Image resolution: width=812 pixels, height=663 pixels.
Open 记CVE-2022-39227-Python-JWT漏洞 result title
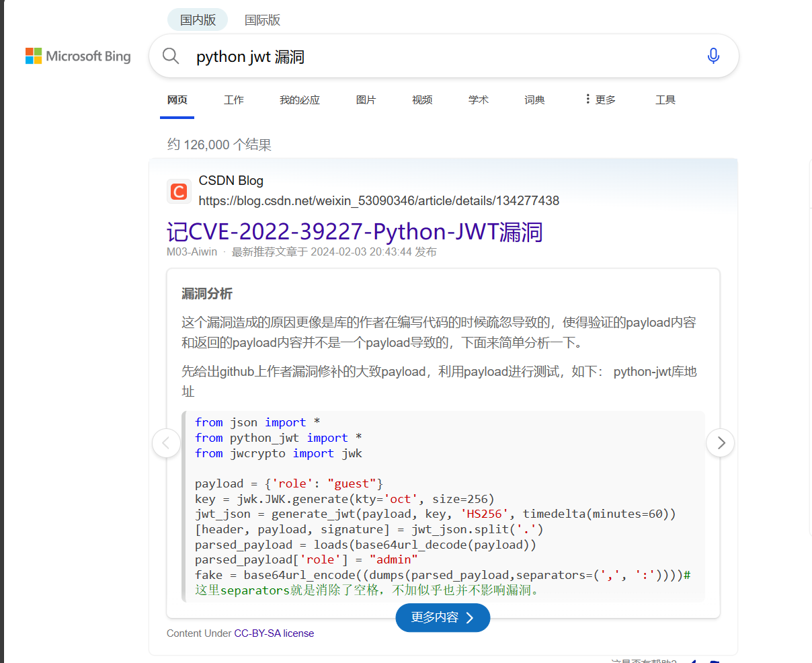coord(354,231)
